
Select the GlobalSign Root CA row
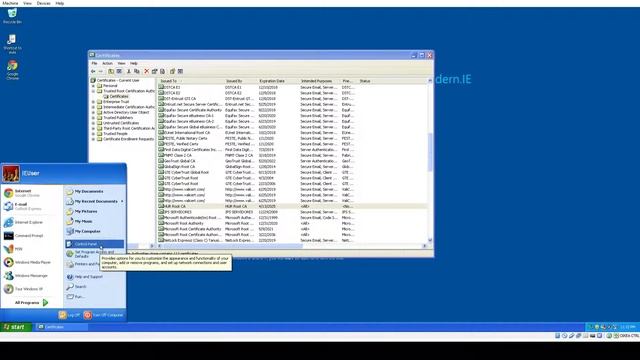point(293,167)
